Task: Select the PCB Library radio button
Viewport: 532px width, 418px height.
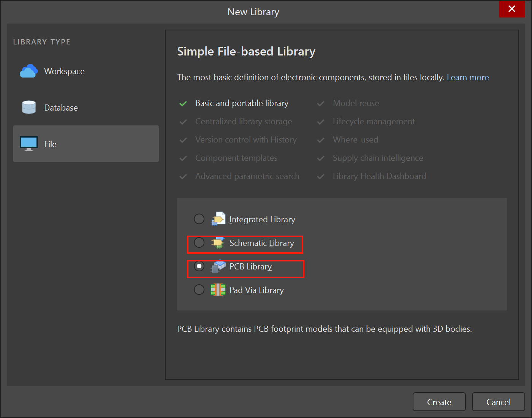Action: pos(199,266)
